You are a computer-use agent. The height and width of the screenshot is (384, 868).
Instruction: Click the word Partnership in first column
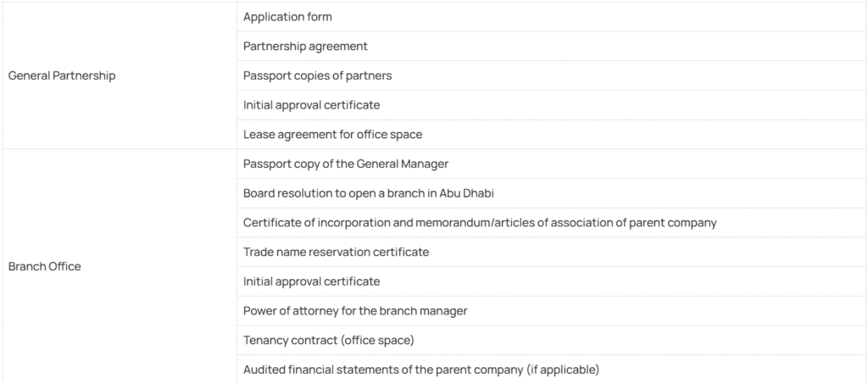(84, 76)
